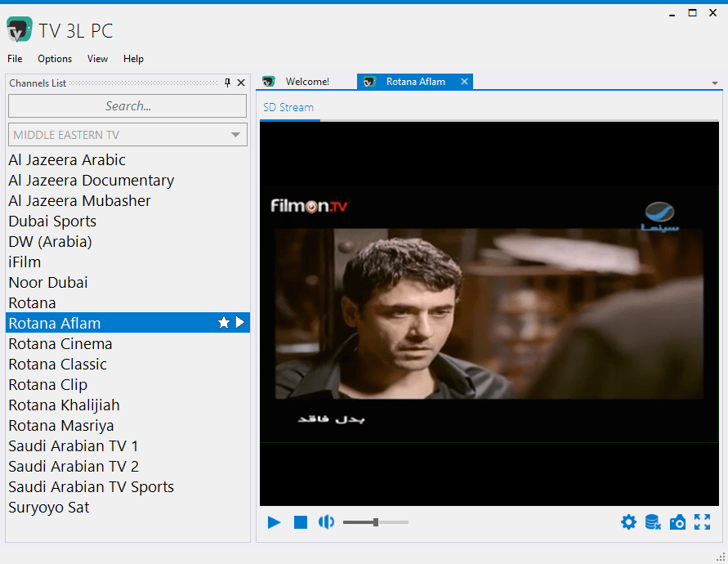The image size is (728, 564).
Task: Select Rotana Masriya channel
Action: [127, 426]
